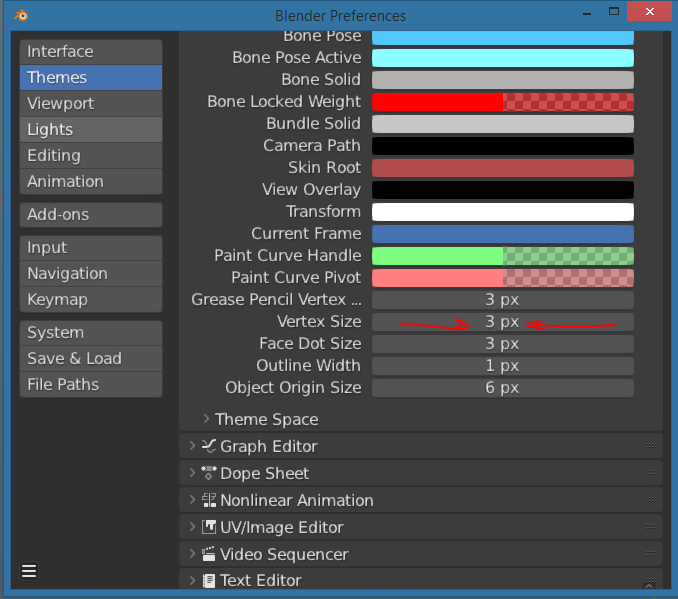This screenshot has width=678, height=599.
Task: Open the File Paths tab
Action: [91, 384]
